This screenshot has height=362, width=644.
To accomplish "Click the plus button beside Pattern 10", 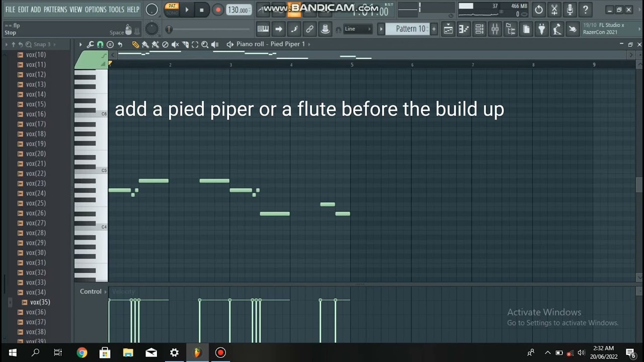I will (434, 29).
